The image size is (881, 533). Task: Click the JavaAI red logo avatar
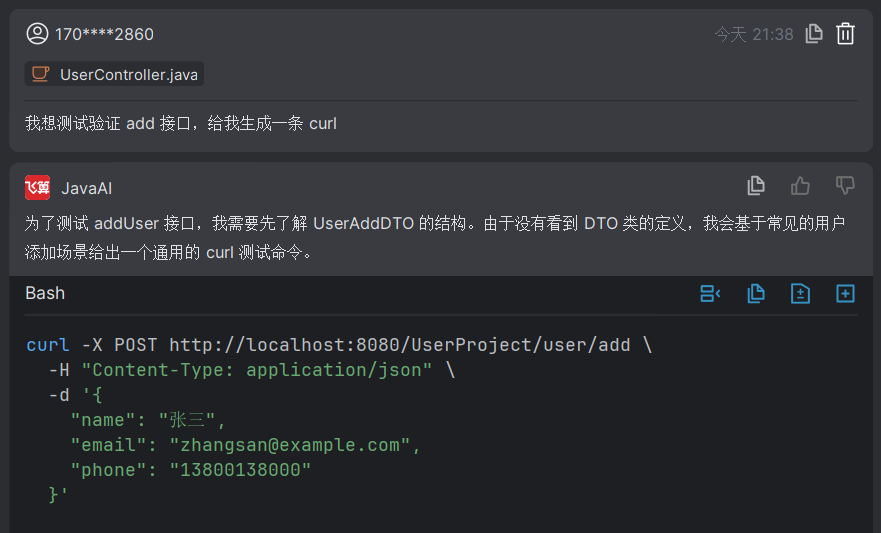pyautogui.click(x=37, y=188)
